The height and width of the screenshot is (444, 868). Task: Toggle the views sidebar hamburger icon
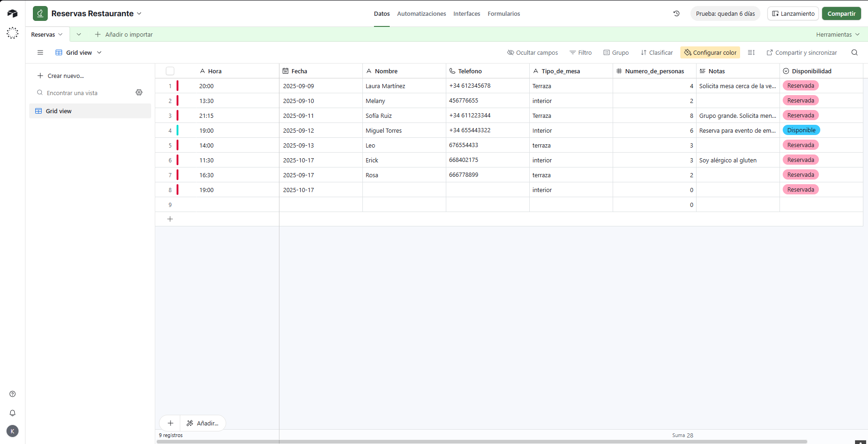pos(40,52)
